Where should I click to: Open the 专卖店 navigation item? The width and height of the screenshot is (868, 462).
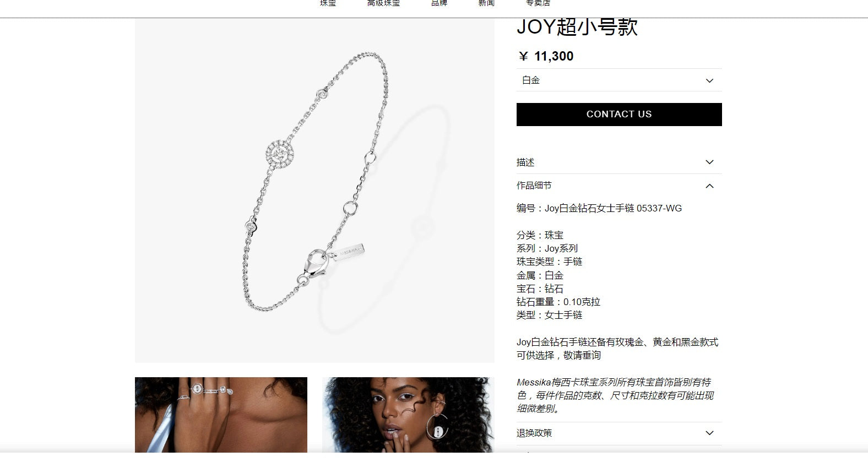point(538,3)
